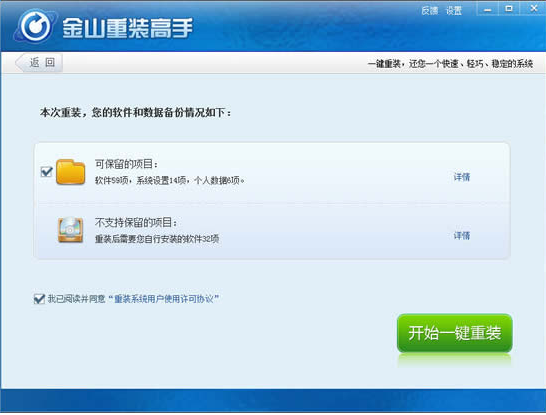This screenshot has height=415, width=546.
Task: Minimize the window
Action: click(x=488, y=9)
